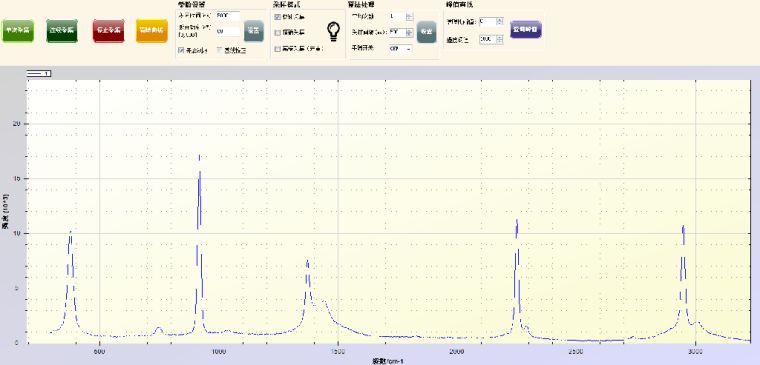Click the integration time input field
Viewport: 760px width, 365px height.
coord(228,16)
